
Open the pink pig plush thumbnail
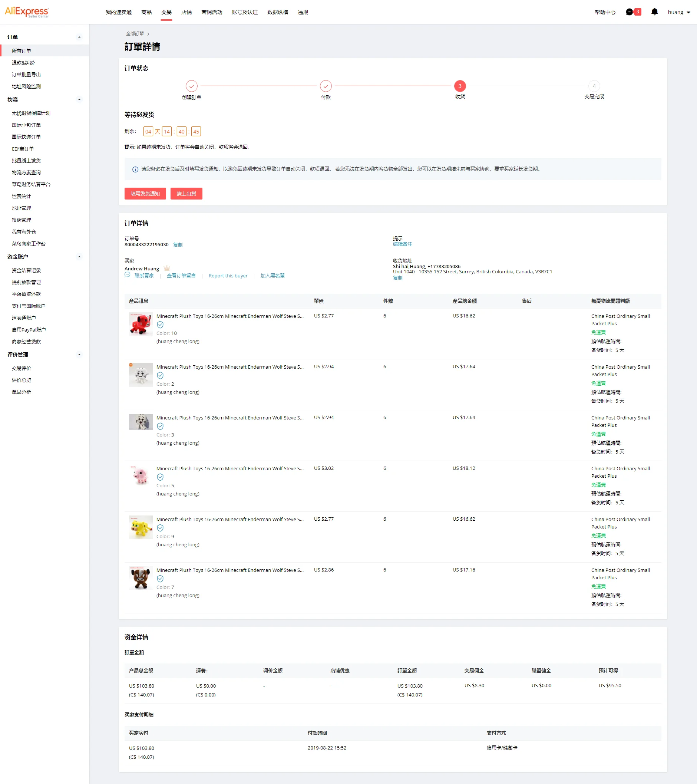click(141, 477)
